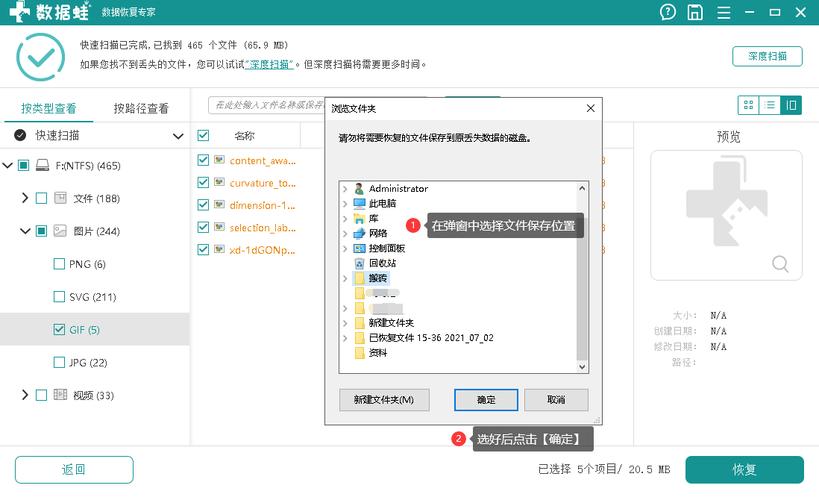Click 新建文件夹(M) button

pyautogui.click(x=384, y=400)
